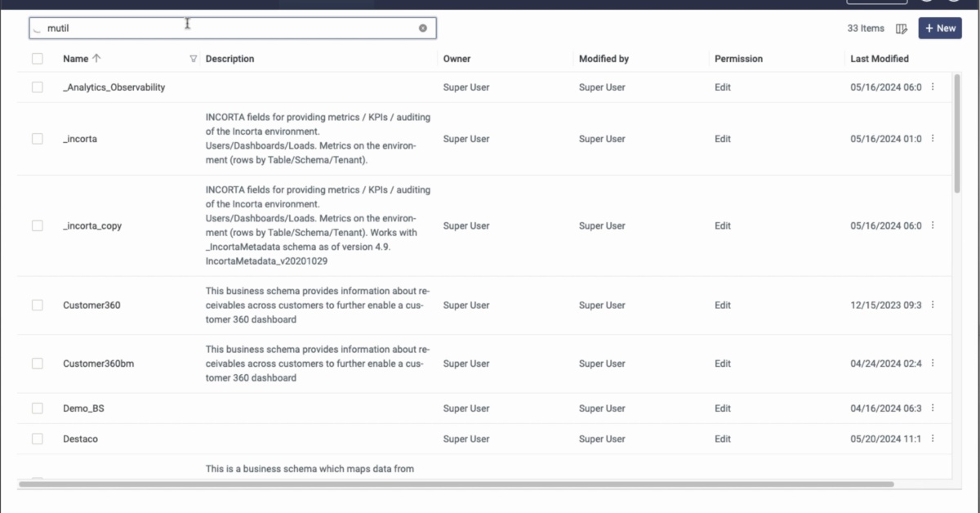The width and height of the screenshot is (980, 513).
Task: Click Owner 'Super User' in Demo_BS row
Action: coord(466,408)
